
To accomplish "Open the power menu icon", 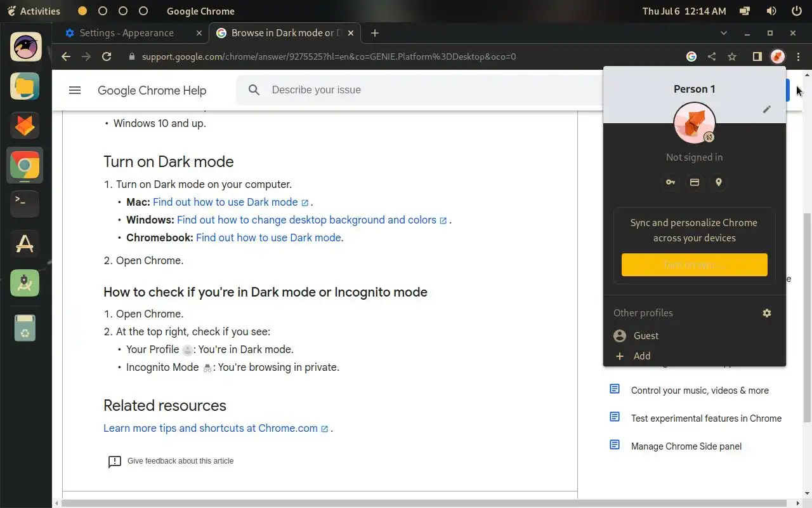I will [797, 11].
